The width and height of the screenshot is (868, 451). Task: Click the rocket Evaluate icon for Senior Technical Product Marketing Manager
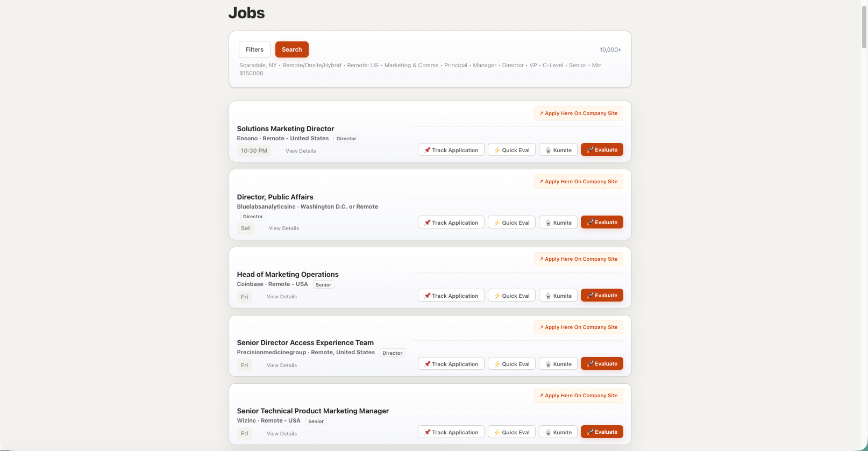click(x=590, y=432)
